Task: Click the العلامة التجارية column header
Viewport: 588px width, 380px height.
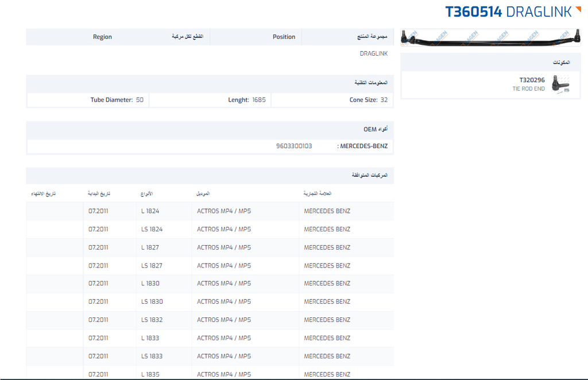Action: pyautogui.click(x=317, y=194)
